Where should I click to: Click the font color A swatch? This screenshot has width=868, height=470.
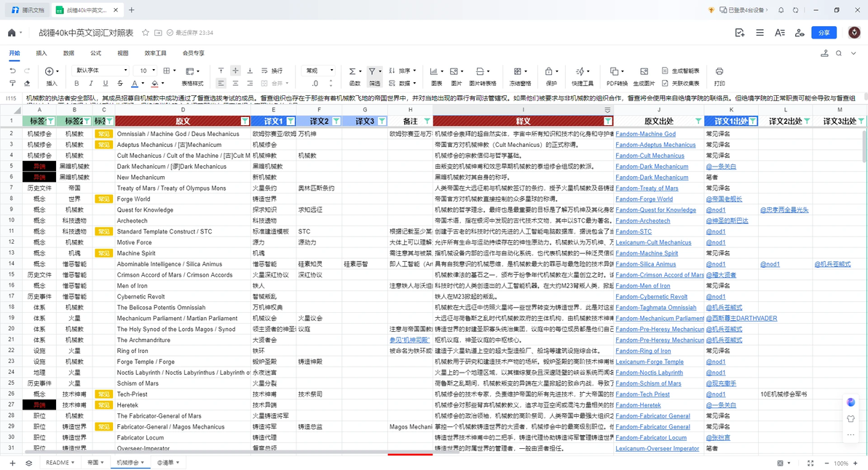(x=135, y=84)
